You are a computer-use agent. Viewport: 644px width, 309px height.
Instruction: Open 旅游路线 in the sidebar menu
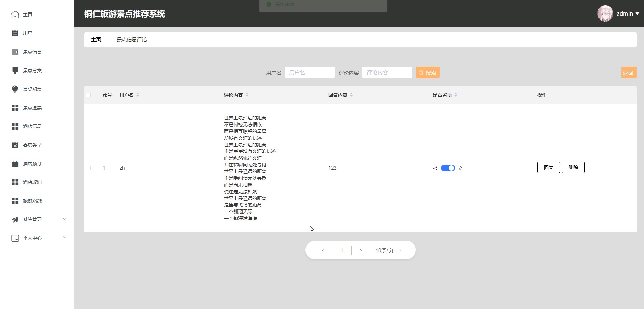pyautogui.click(x=32, y=201)
